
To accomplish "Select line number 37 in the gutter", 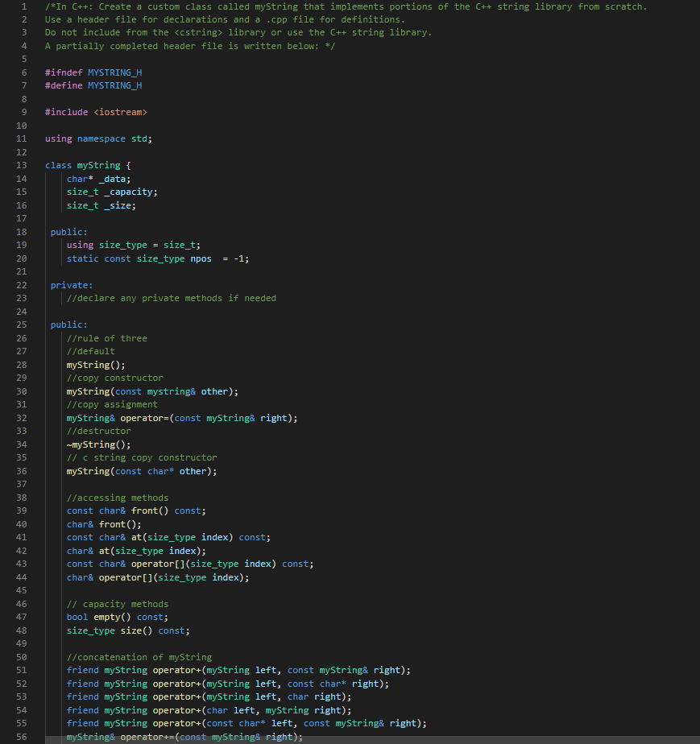I will coord(22,484).
